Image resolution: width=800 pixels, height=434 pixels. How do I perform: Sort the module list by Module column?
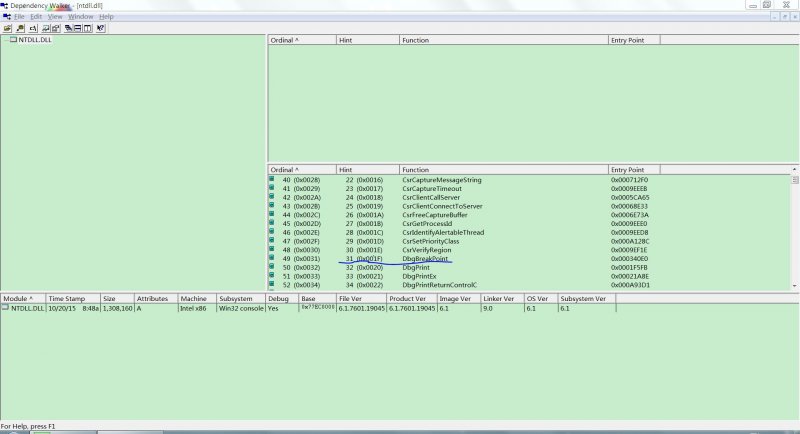[23, 298]
